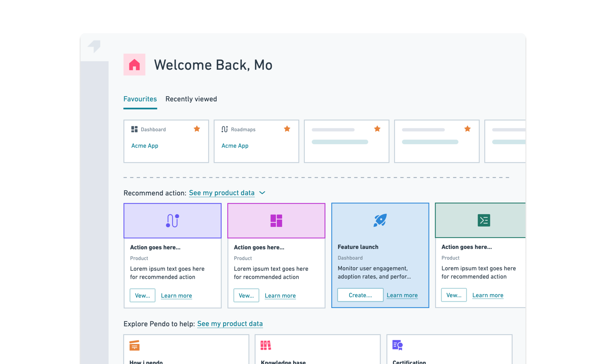Click the pink Knowledge base books icon
The height and width of the screenshot is (364, 606).
265,345
